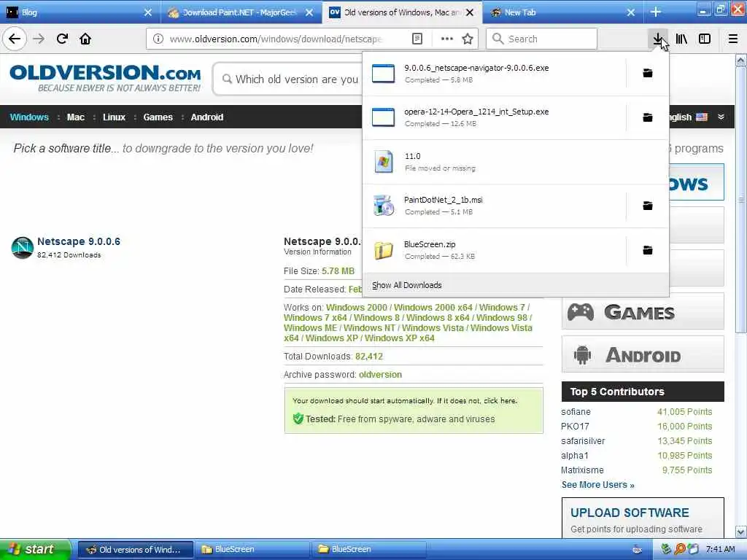Open the Mac navigation menu item
This screenshot has width=747, height=560.
pos(76,117)
